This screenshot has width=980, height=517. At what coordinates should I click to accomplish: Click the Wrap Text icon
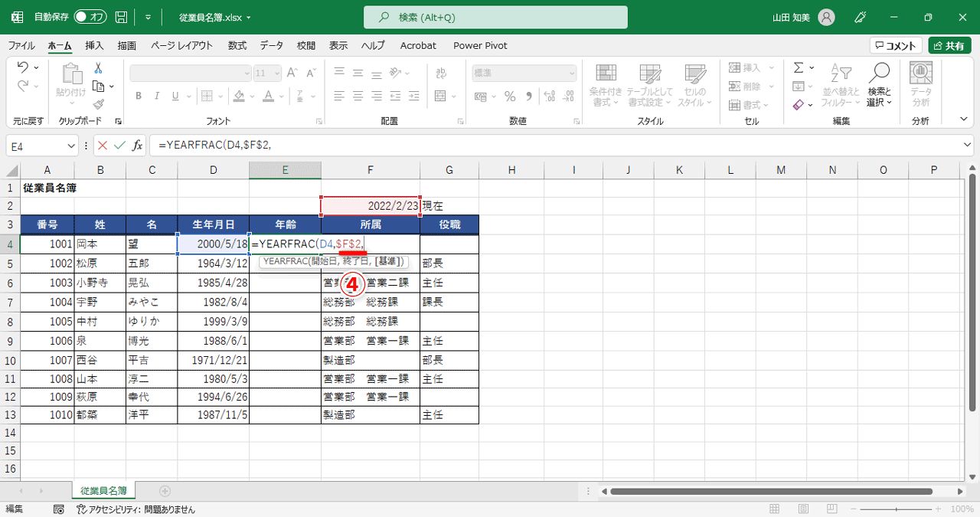[x=443, y=73]
